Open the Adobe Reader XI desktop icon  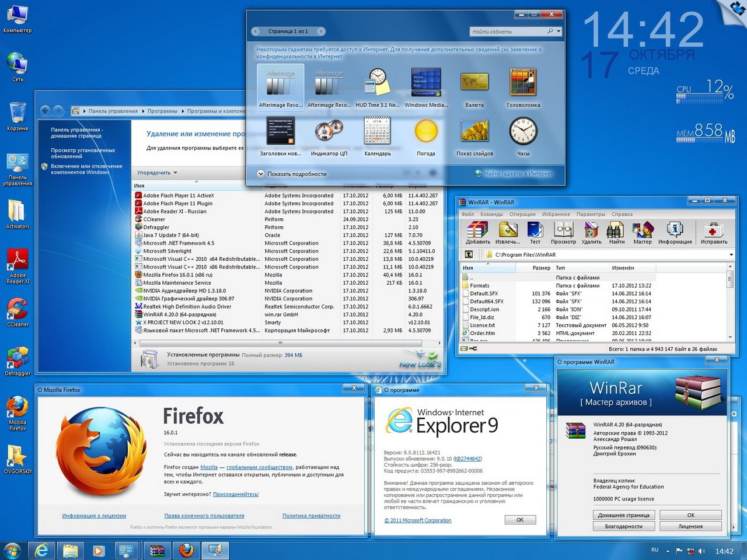(x=18, y=267)
